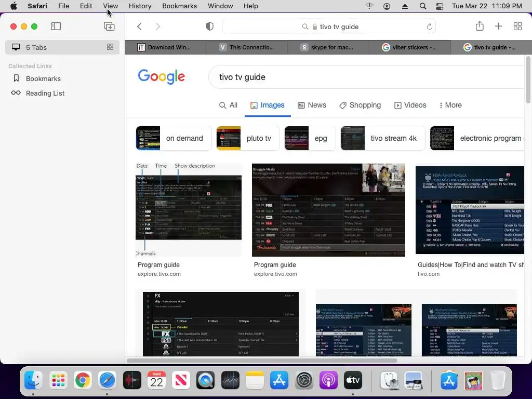Image resolution: width=532 pixels, height=399 pixels.
Task: Click the address bar showing tivo tv guide
Action: [x=328, y=26]
